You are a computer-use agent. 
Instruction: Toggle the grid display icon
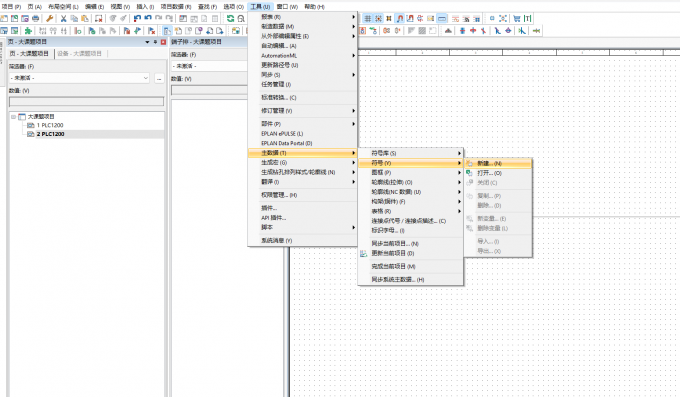point(368,18)
